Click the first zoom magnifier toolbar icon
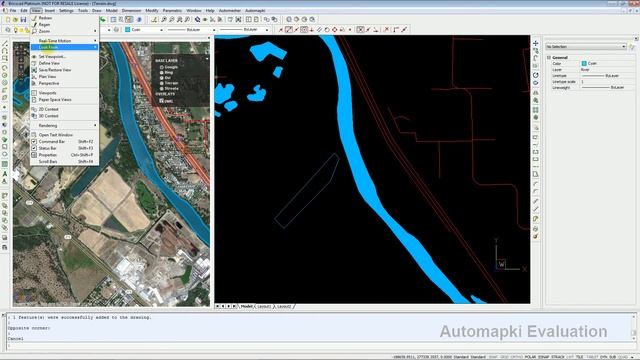The width and height of the screenshot is (640, 360). coord(164,20)
